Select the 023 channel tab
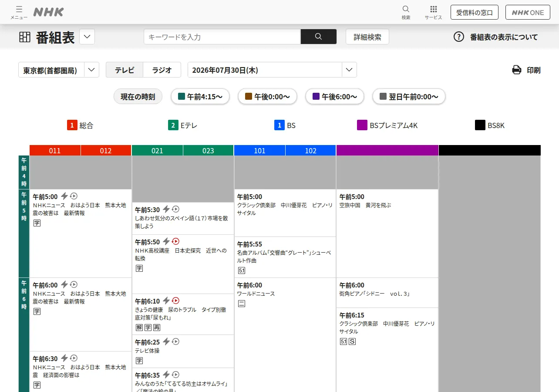 [x=208, y=151]
